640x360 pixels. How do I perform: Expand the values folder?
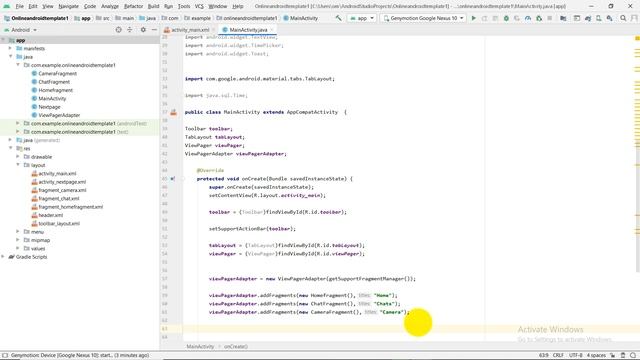[x=18, y=249]
